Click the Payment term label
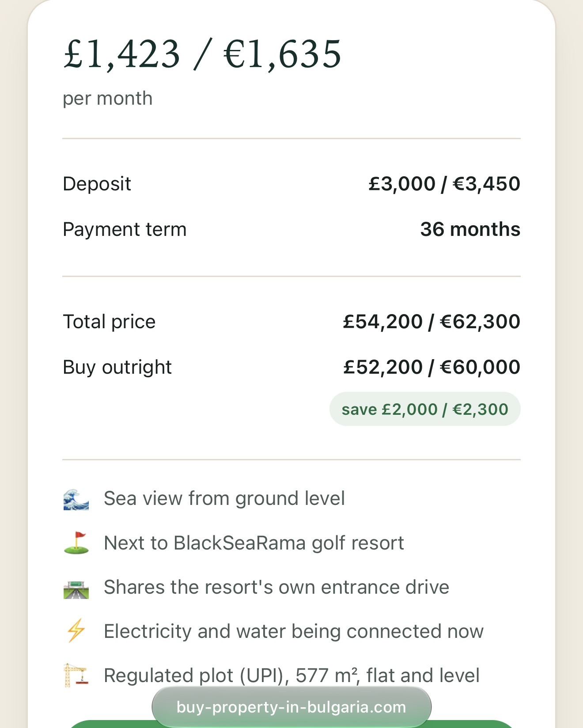 pos(125,229)
